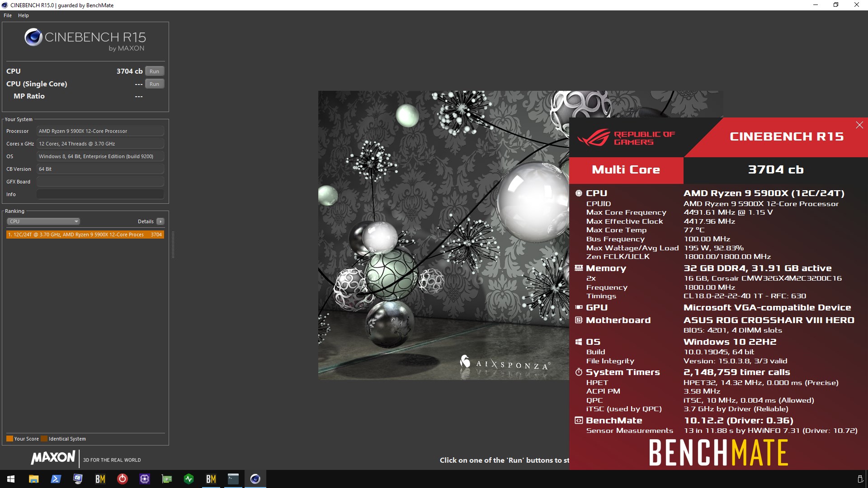Viewport: 868px width, 488px height.
Task: Click the memory Timings value
Action: [x=745, y=296]
